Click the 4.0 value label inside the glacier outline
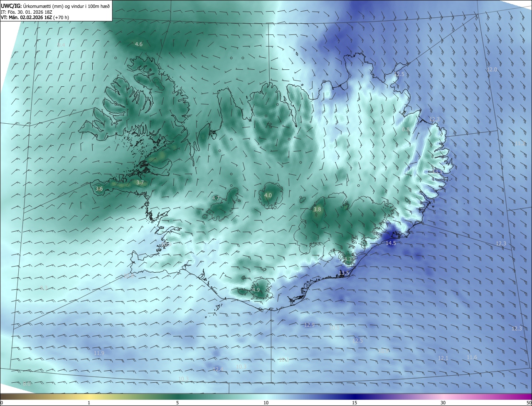Image resolution: width=532 pixels, height=406 pixels. 268,195
